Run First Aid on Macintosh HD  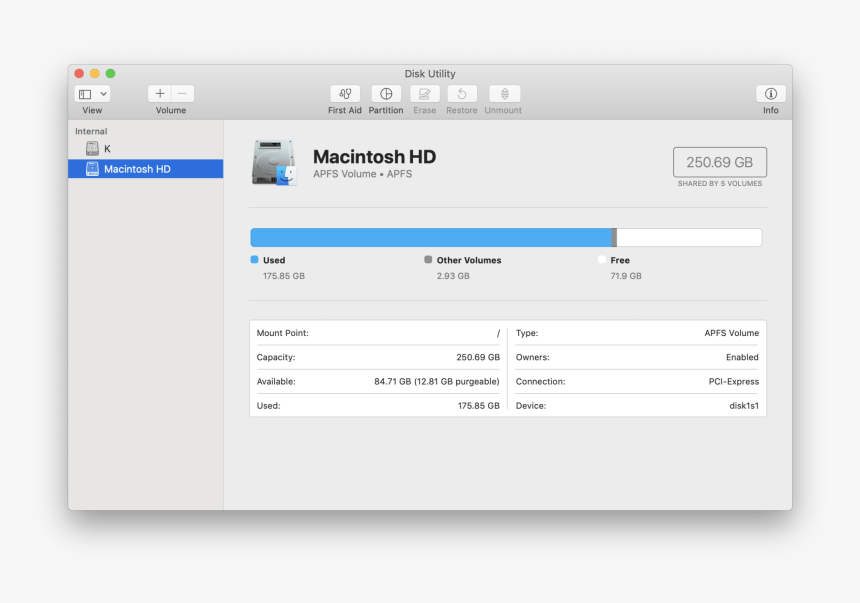tap(345, 97)
